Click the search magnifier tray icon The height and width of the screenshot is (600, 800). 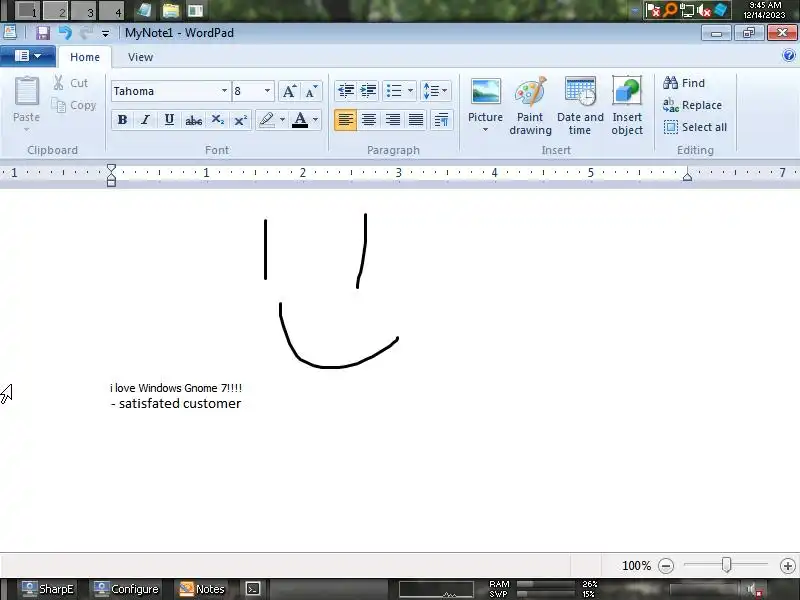coord(670,10)
